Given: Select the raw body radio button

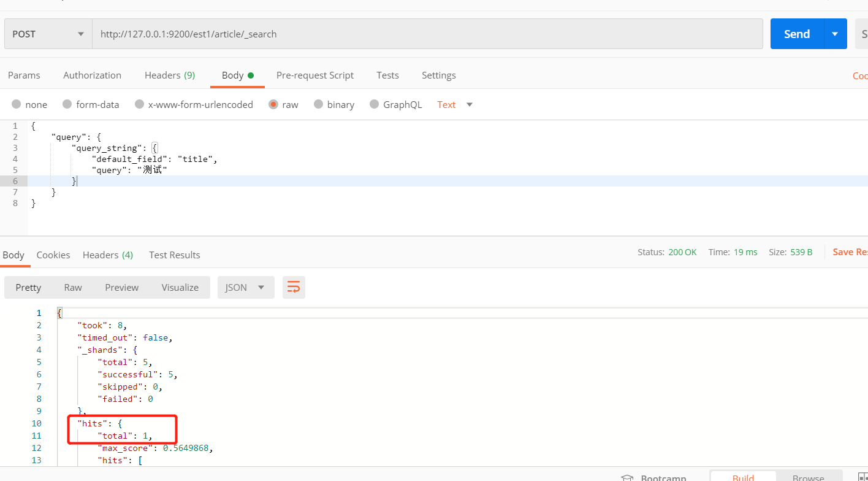Looking at the screenshot, I should [273, 104].
